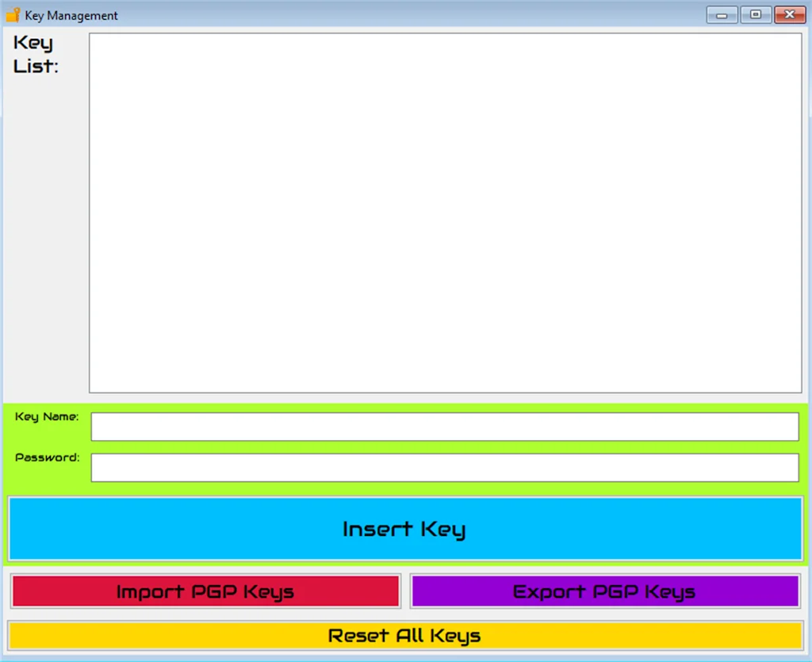Click the cyan Insert Key banner
This screenshot has height=662, width=812.
click(404, 529)
